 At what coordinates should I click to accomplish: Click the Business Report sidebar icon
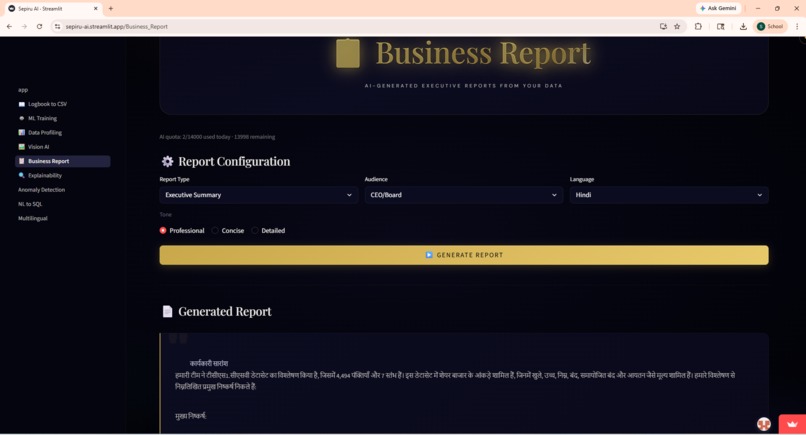(22, 161)
